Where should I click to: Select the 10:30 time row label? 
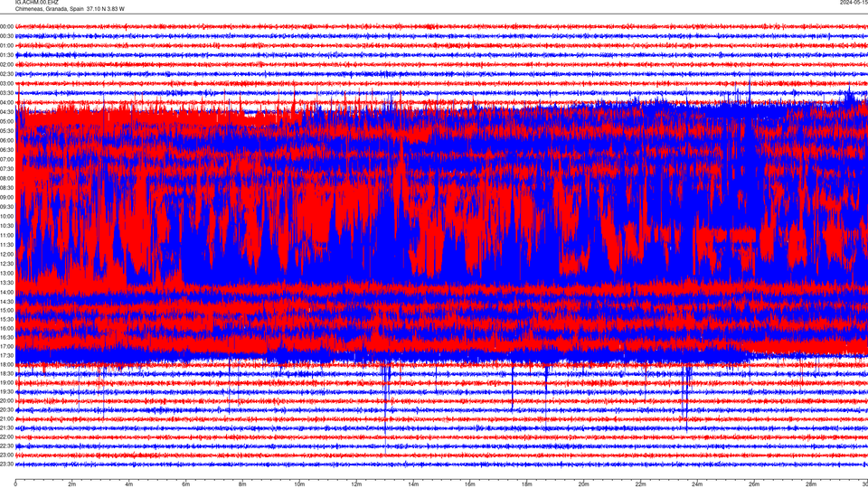(x=6, y=226)
